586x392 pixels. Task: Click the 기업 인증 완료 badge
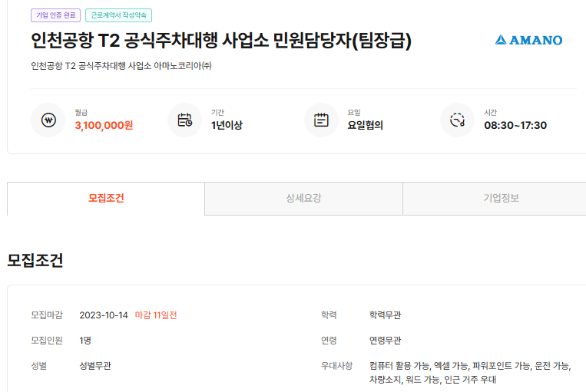tap(56, 15)
